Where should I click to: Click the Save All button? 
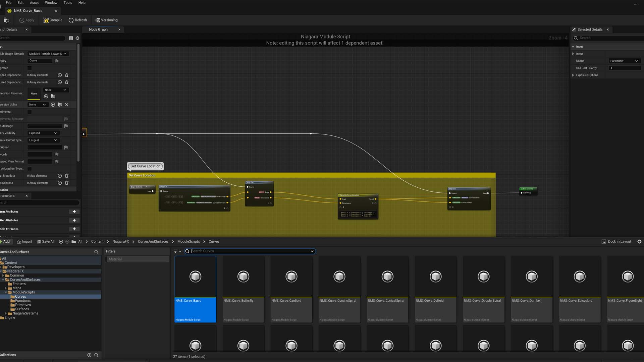tap(46, 242)
